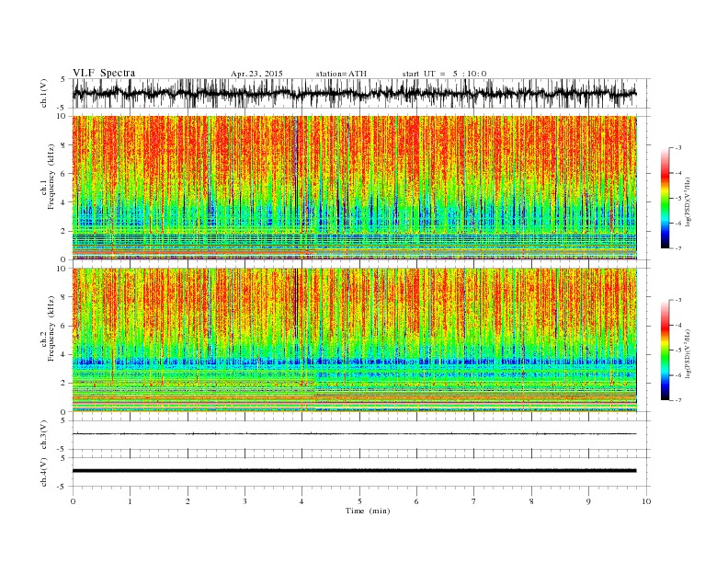Click the 1 minute tick label on time axis
The image size is (728, 563).
pos(130,501)
